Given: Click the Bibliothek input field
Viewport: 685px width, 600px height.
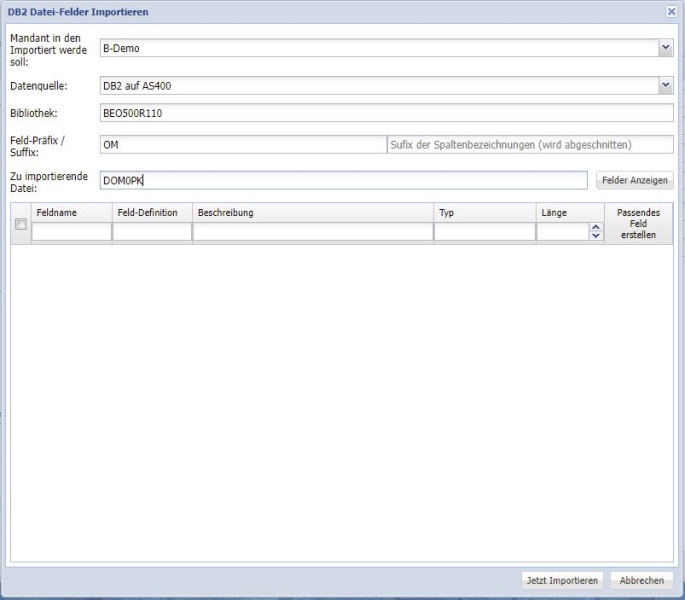Looking at the screenshot, I should 386,113.
